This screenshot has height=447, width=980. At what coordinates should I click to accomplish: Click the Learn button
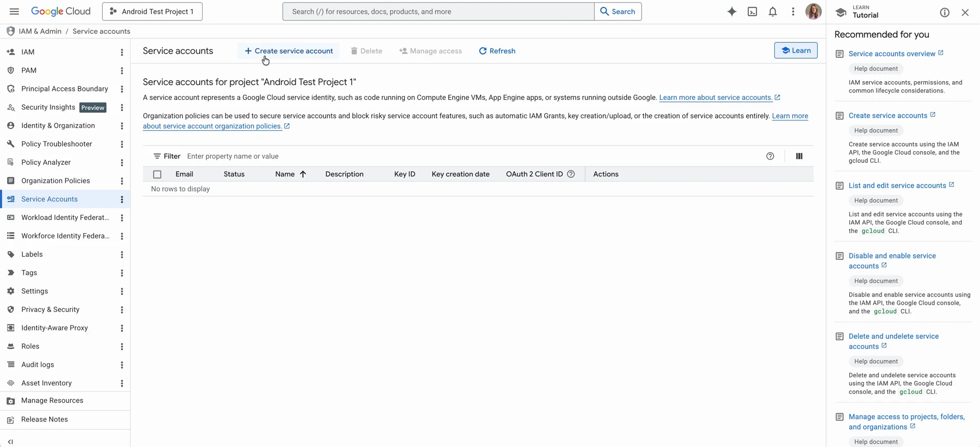tap(796, 51)
